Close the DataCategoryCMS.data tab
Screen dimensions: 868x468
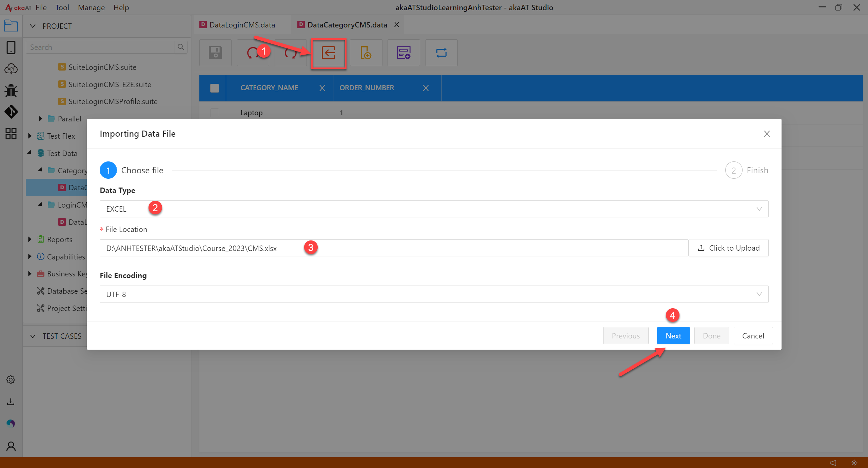pos(396,25)
